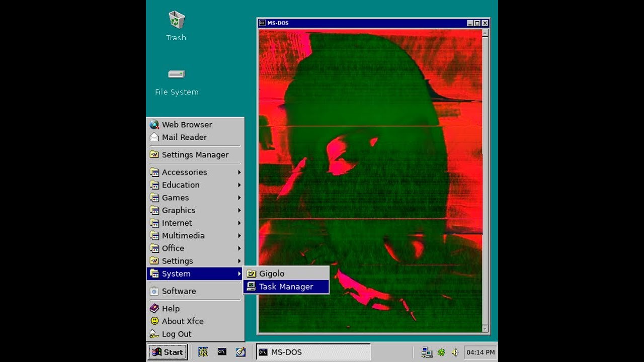Click the Graphics folder icon

point(154,210)
